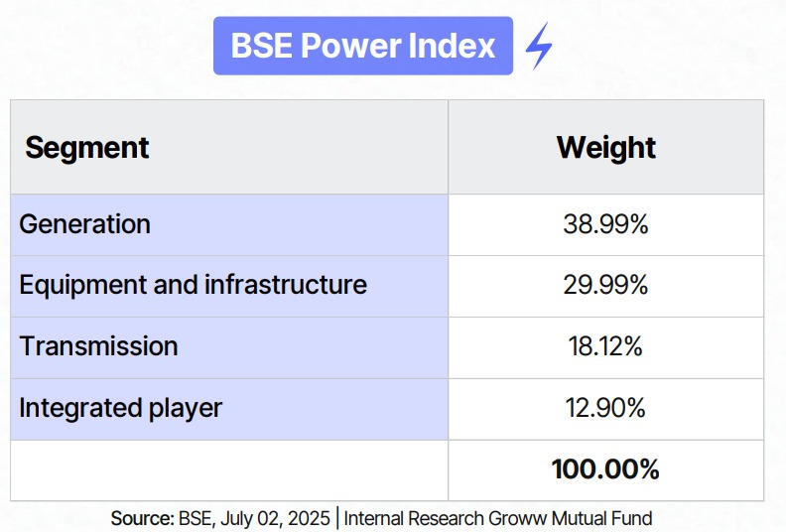Click the Generation segment cell
This screenshot has height=532, width=786.
click(x=229, y=224)
